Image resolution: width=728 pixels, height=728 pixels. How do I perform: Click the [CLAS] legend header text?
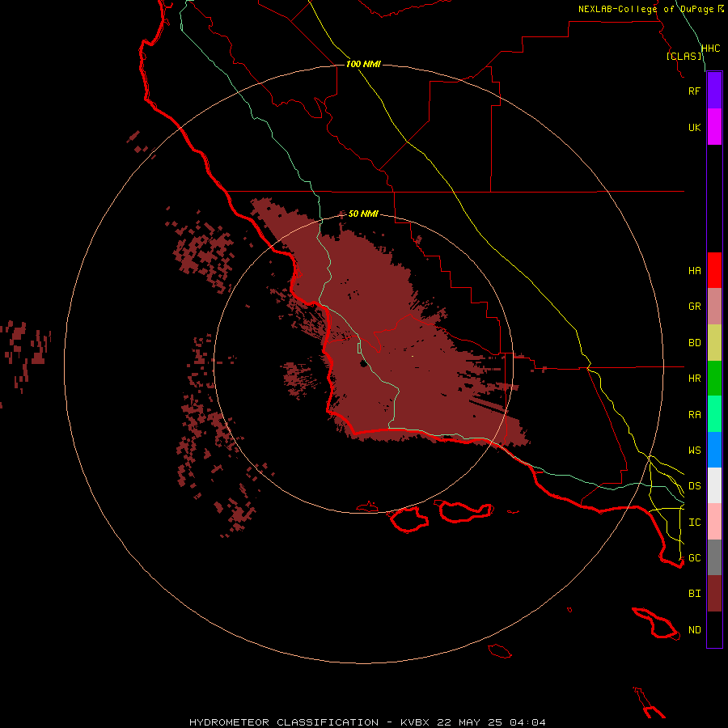click(684, 56)
